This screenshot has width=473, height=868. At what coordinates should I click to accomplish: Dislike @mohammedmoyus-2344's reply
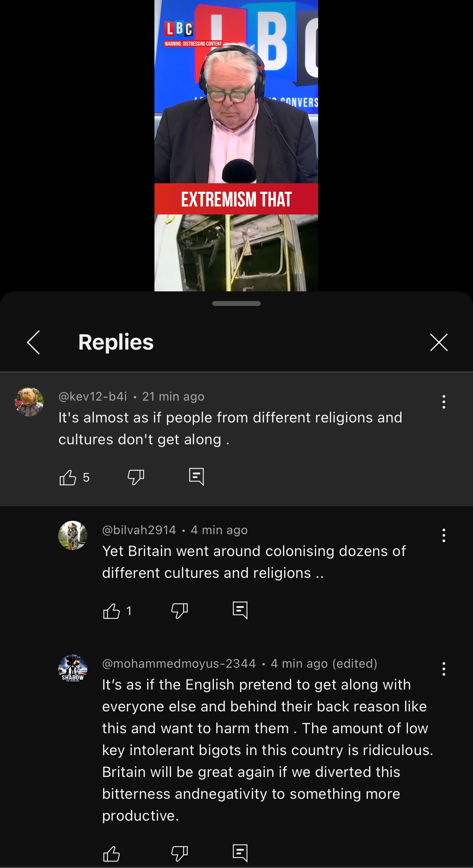pos(179,854)
